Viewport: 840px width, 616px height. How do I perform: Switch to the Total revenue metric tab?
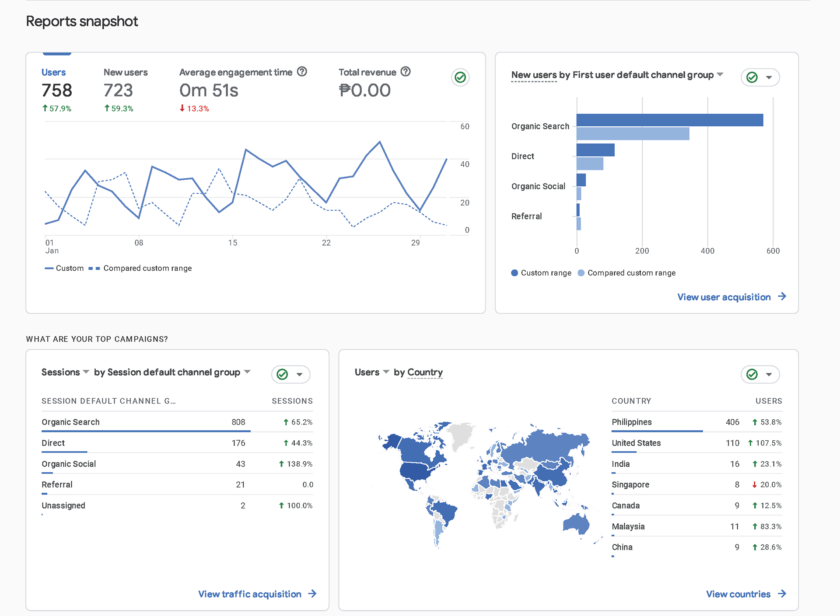pyautogui.click(x=367, y=72)
